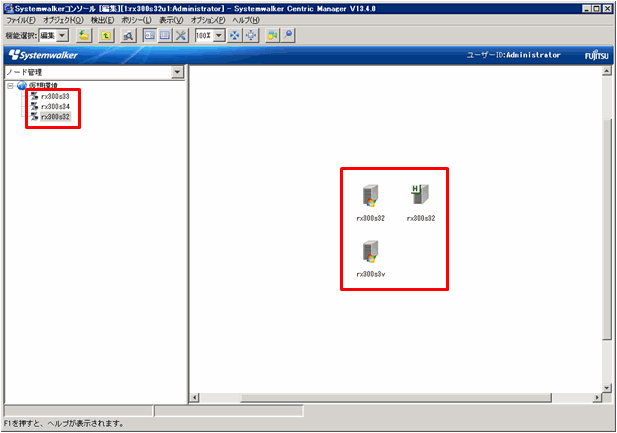Image resolution: width=617 pixels, height=433 pixels.
Task: Toggle the map view toolbar button
Action: coord(150,35)
